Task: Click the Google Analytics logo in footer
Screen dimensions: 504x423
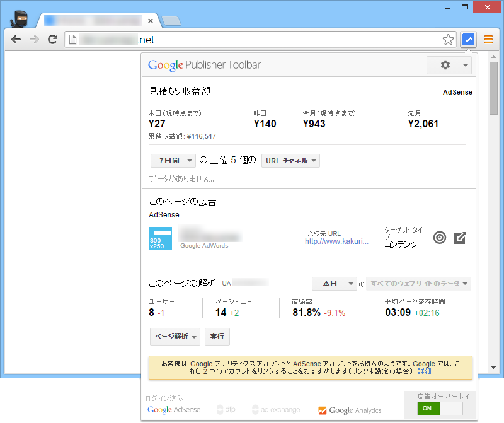Action: (350, 409)
